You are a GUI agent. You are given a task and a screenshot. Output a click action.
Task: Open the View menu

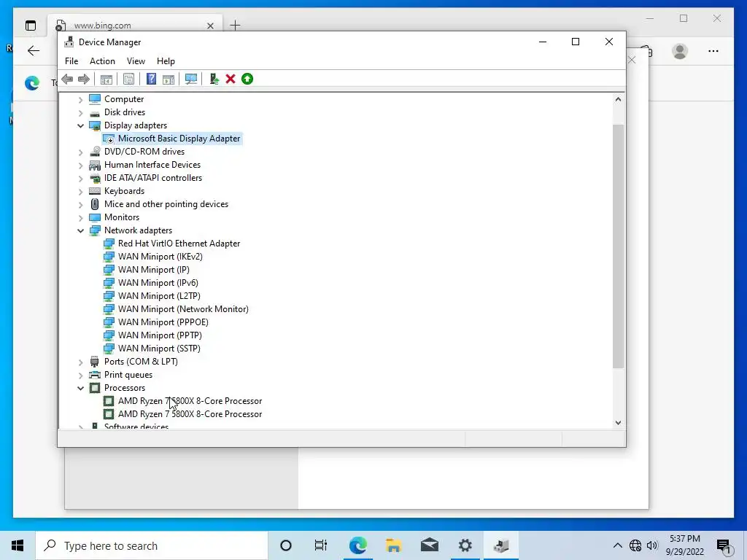pyautogui.click(x=136, y=61)
